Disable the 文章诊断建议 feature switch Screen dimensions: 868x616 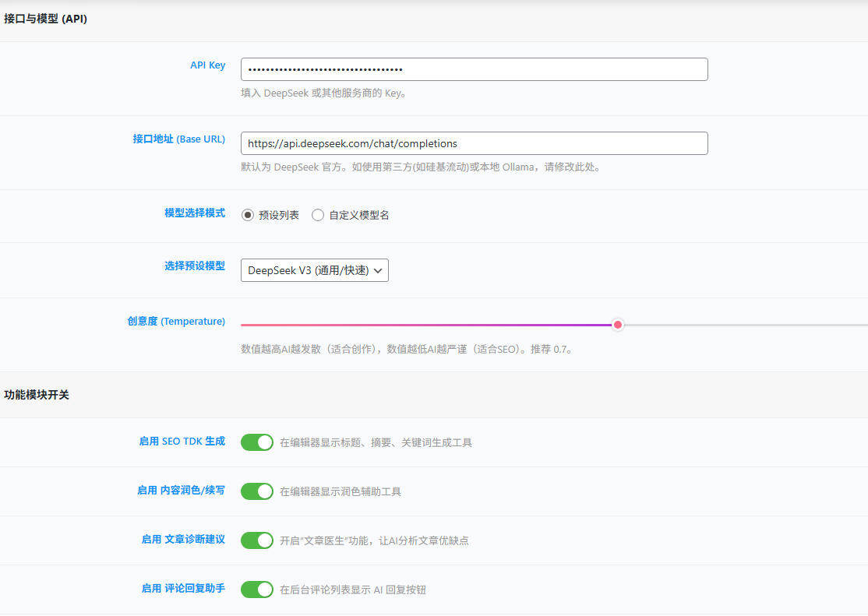(x=256, y=540)
